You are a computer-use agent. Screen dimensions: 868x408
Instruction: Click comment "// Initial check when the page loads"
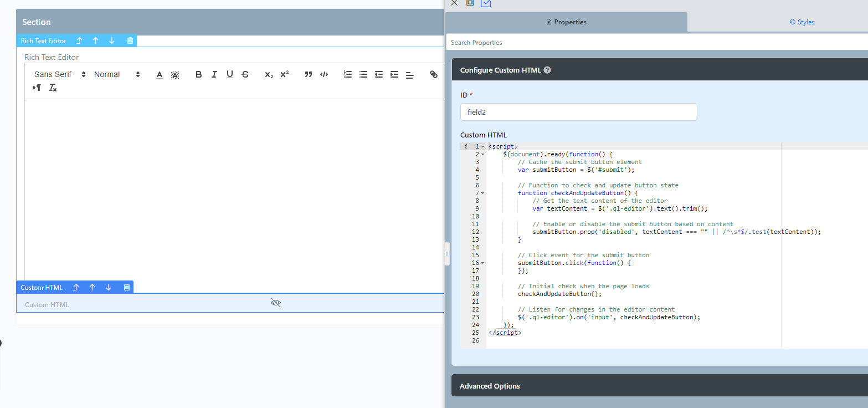click(583, 286)
